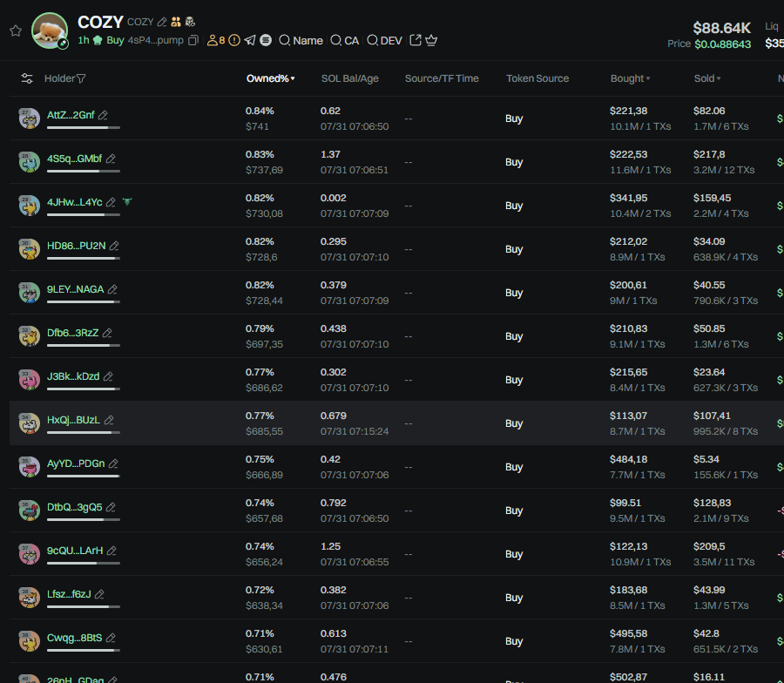
Task: Edit label for HxQj...BUzL holder
Action: pyautogui.click(x=109, y=420)
